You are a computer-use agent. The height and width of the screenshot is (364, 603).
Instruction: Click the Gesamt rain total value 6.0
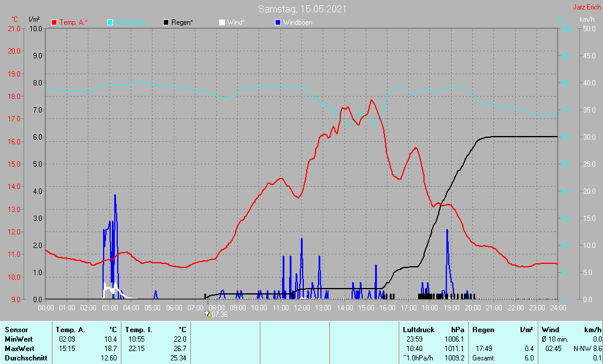pyautogui.click(x=529, y=358)
